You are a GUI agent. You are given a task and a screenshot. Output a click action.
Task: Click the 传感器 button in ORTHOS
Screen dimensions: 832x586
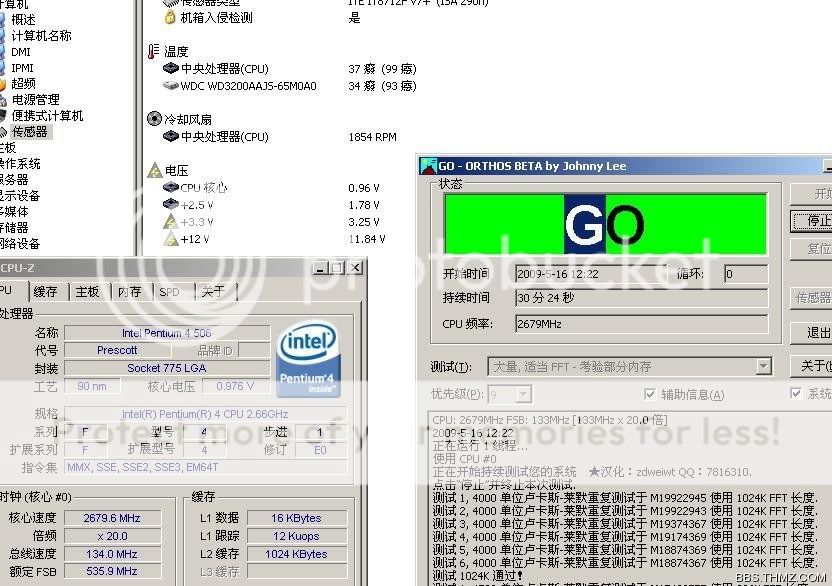[x=813, y=298]
